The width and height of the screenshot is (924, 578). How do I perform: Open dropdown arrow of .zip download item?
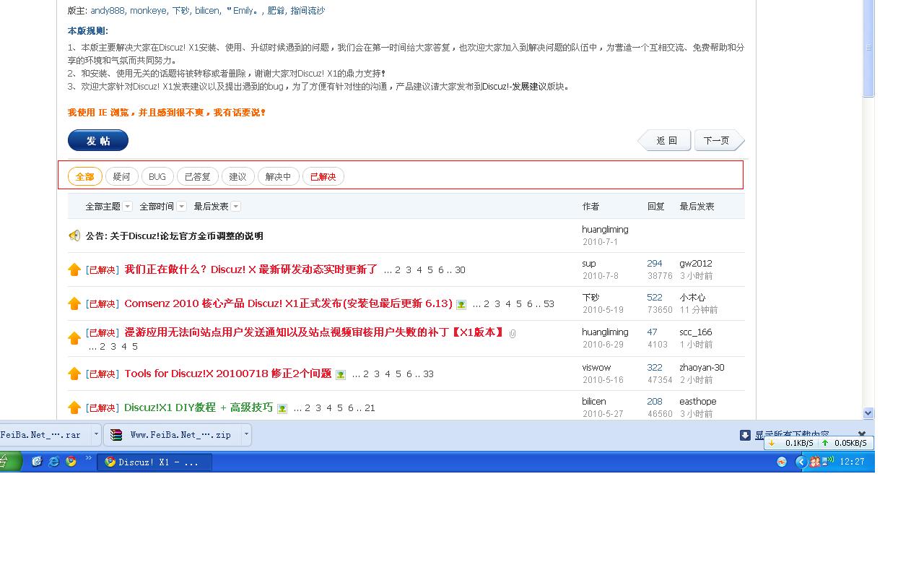[246, 435]
